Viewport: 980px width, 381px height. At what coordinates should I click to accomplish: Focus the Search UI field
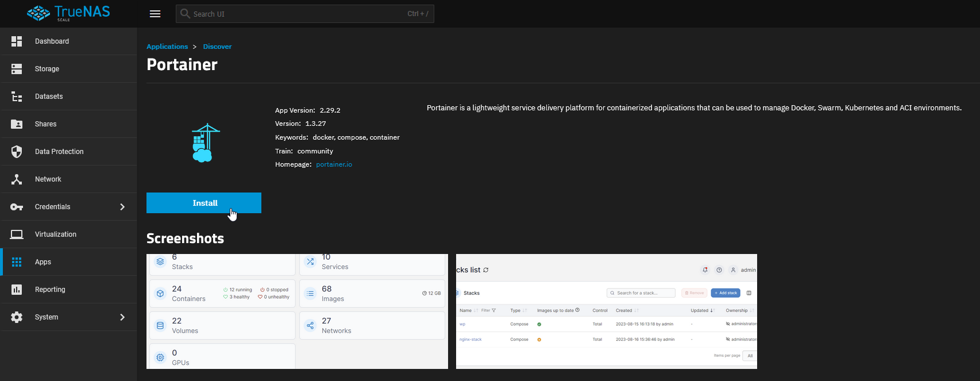[305, 14]
